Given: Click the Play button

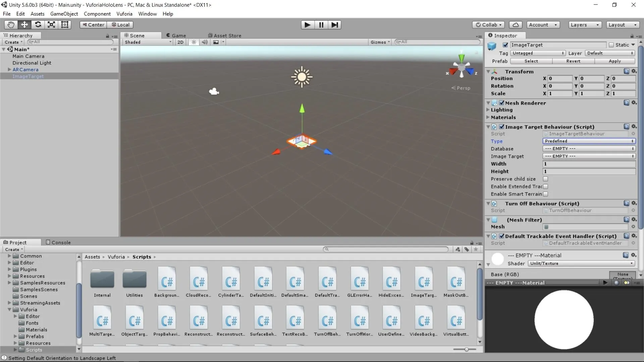Looking at the screenshot, I should coord(307,25).
